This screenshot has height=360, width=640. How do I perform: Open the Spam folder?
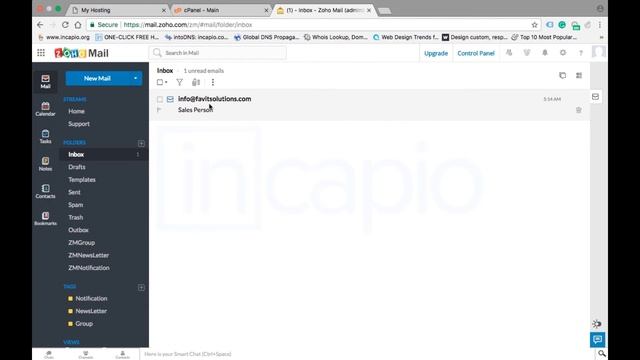(76, 205)
